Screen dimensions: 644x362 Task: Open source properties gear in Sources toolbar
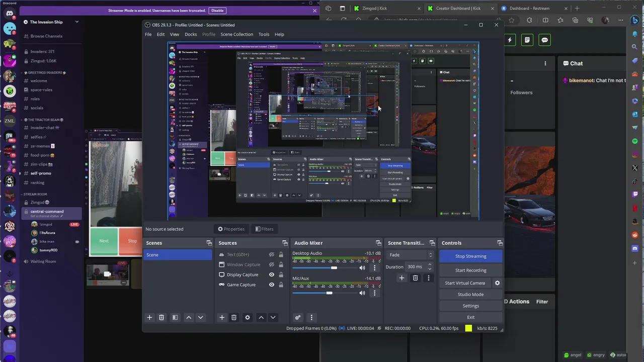tap(247, 317)
